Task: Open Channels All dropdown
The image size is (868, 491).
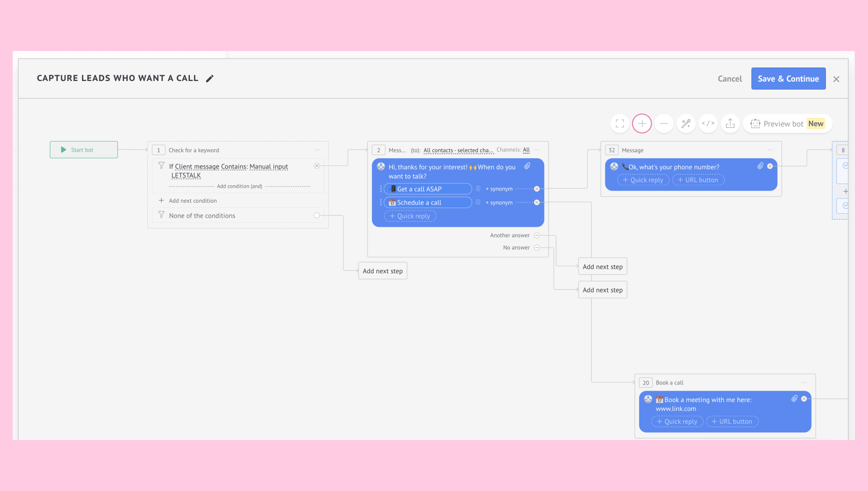Action: pos(526,150)
